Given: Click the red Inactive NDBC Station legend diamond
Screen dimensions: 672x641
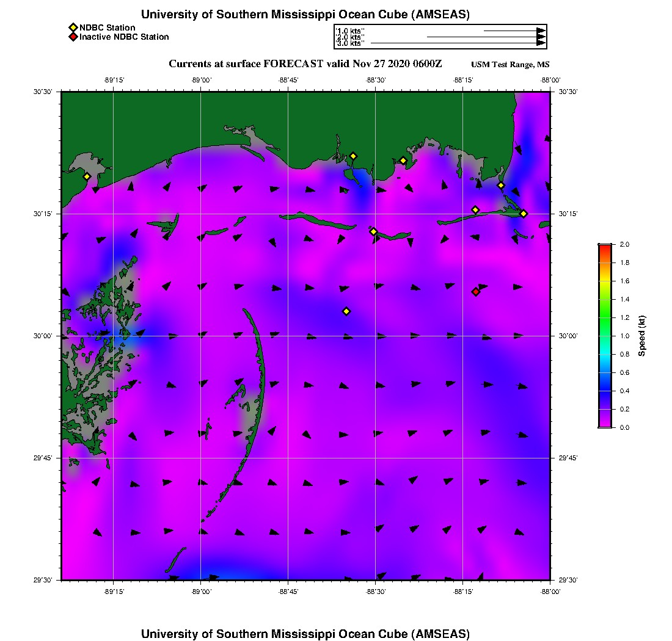Looking at the screenshot, I should 73,37.
